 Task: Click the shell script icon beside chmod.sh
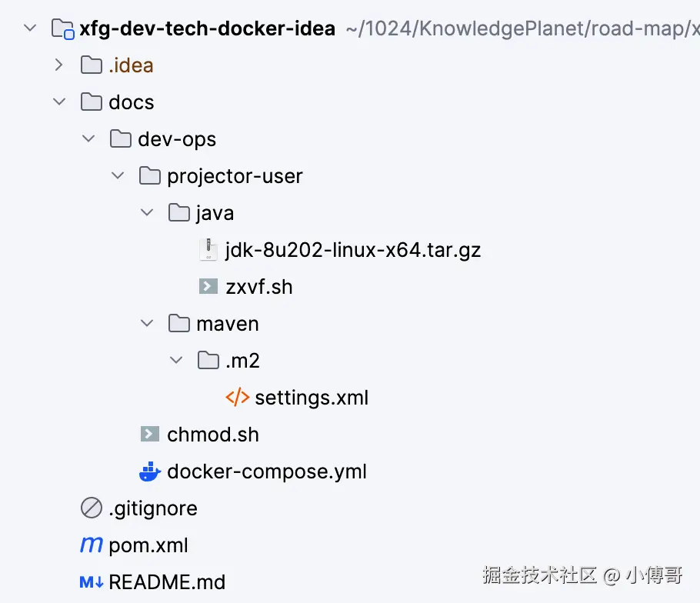click(150, 435)
